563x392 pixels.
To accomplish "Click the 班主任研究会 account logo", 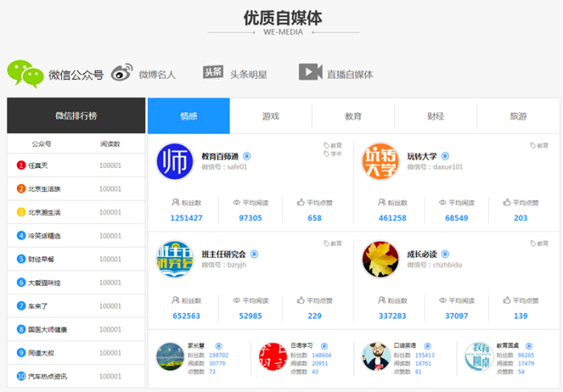I will [x=175, y=259].
